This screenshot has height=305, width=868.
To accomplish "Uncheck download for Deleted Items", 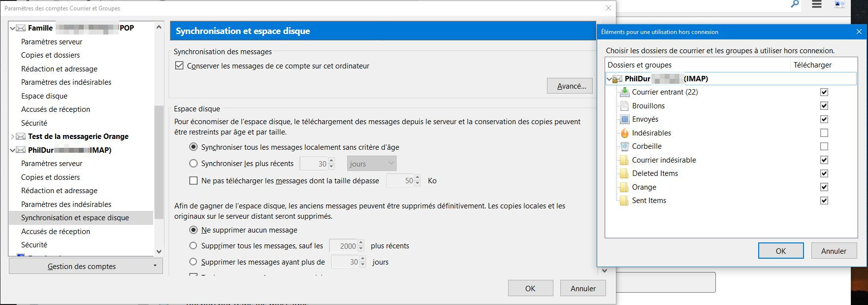I will pos(824,173).
